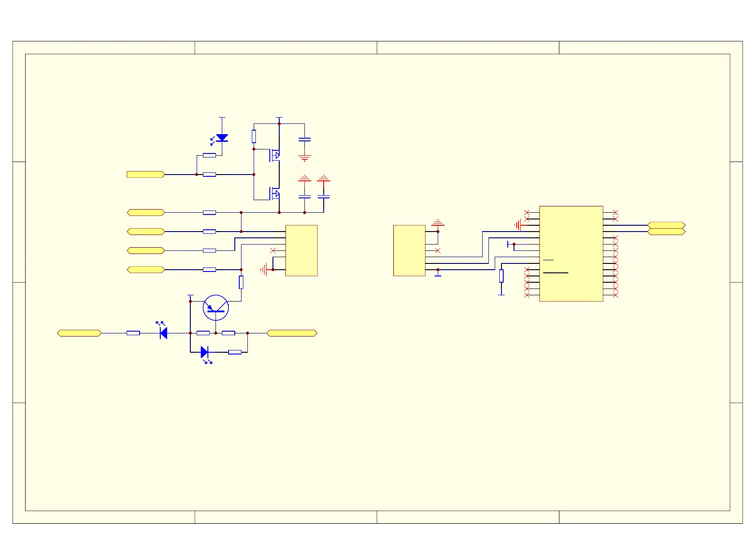The width and height of the screenshot is (756, 534).
Task: Click the no-connect cross beside the connector block
Action: tap(438, 250)
